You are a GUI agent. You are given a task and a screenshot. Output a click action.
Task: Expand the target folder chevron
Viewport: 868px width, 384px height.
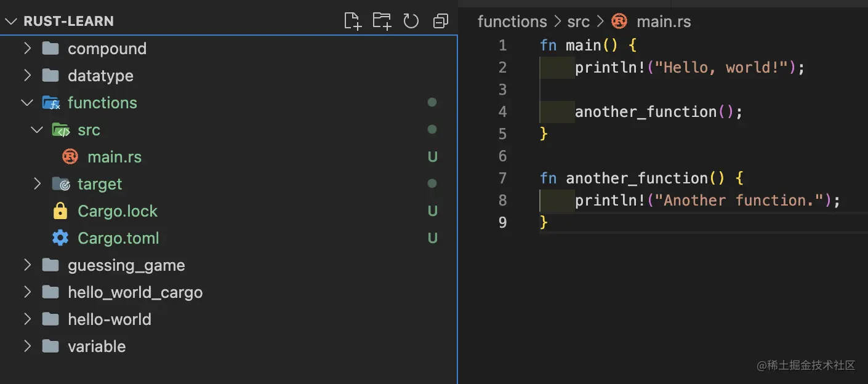point(37,184)
